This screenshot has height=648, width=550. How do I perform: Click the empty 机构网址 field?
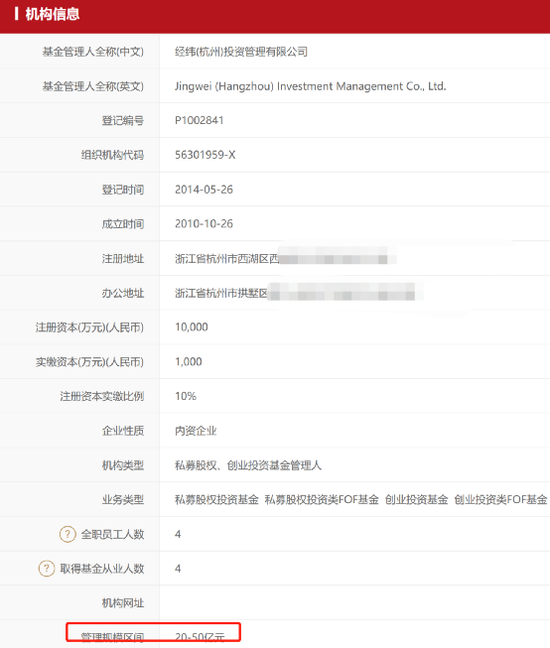[x=355, y=603]
